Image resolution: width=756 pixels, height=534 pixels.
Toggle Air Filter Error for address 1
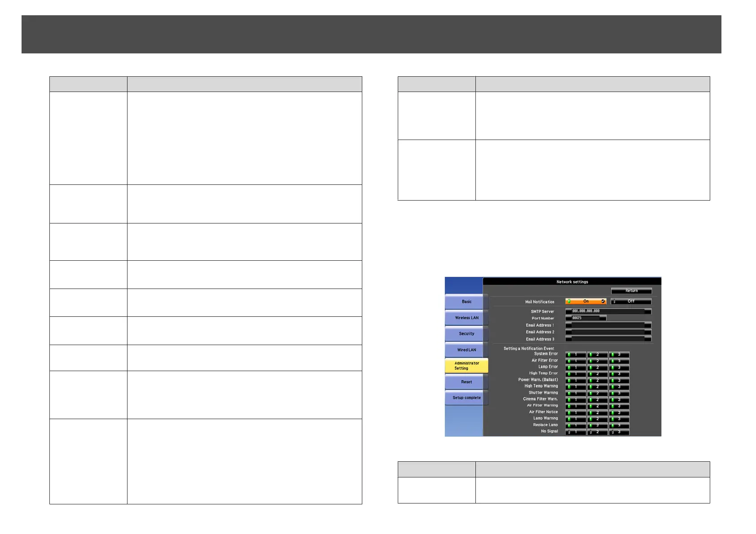coord(576,361)
